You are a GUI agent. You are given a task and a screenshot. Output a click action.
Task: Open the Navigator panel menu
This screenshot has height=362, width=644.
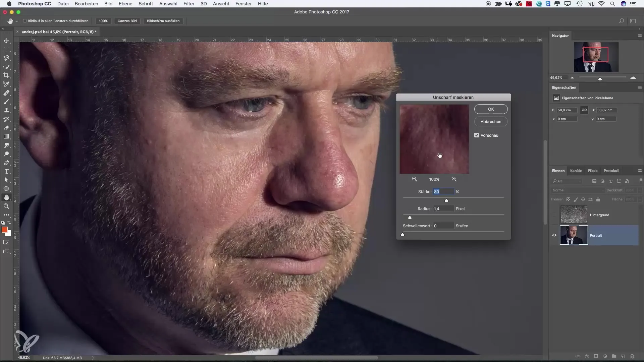click(640, 36)
